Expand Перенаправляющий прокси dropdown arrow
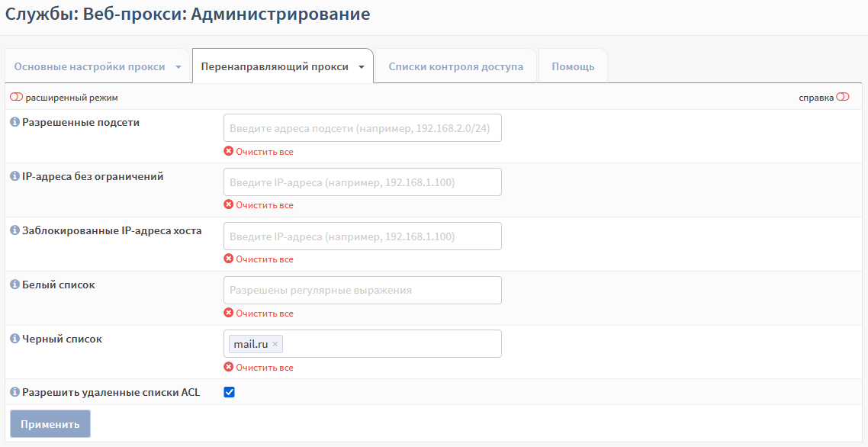This screenshot has width=868, height=447. (362, 67)
